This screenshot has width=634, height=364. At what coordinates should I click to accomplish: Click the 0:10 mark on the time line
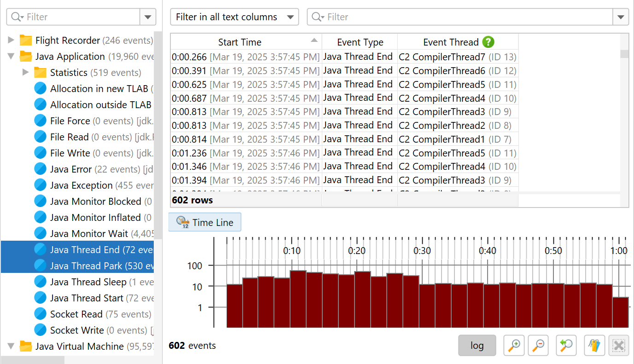pos(292,250)
